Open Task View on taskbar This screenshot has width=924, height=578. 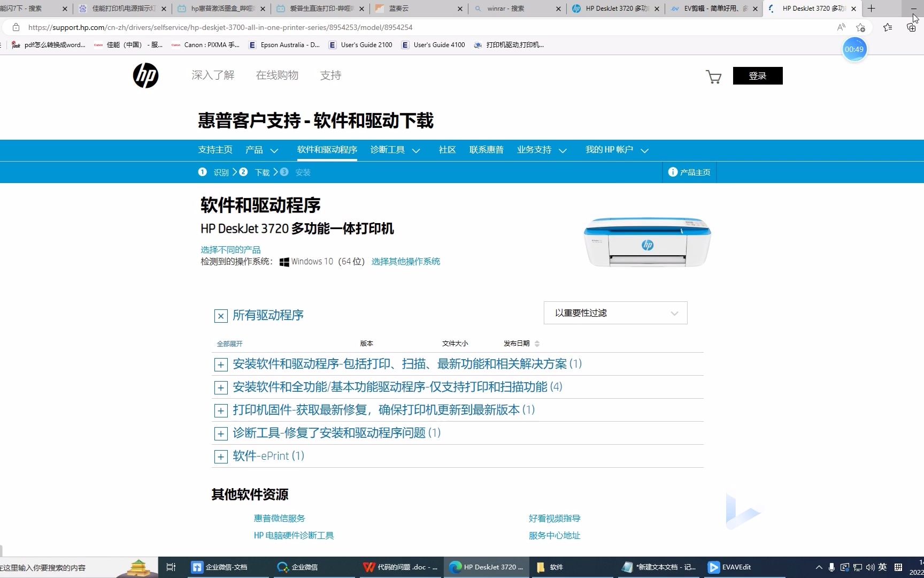click(171, 567)
